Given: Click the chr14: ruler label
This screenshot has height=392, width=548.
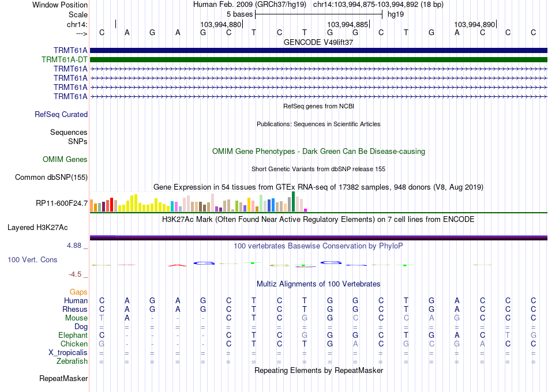Looking at the screenshot, I should [77, 24].
